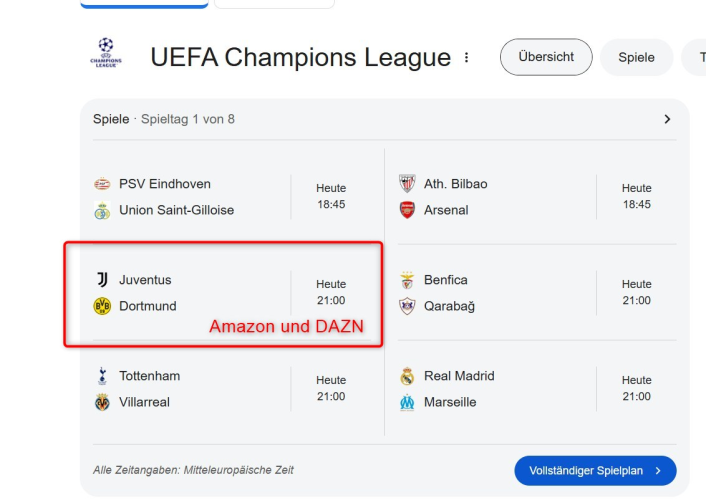Click the Arsenal club crest
This screenshot has height=500, width=706.
tap(407, 210)
